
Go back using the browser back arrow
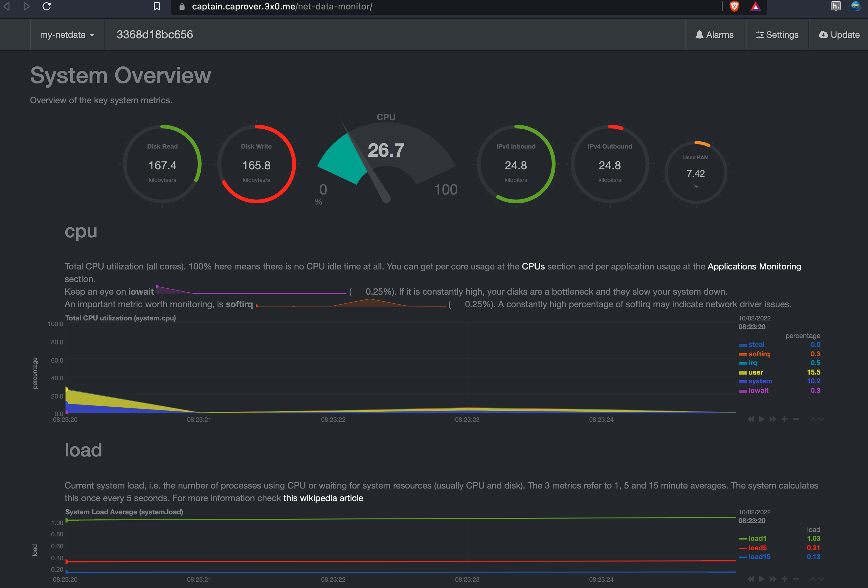coord(6,6)
